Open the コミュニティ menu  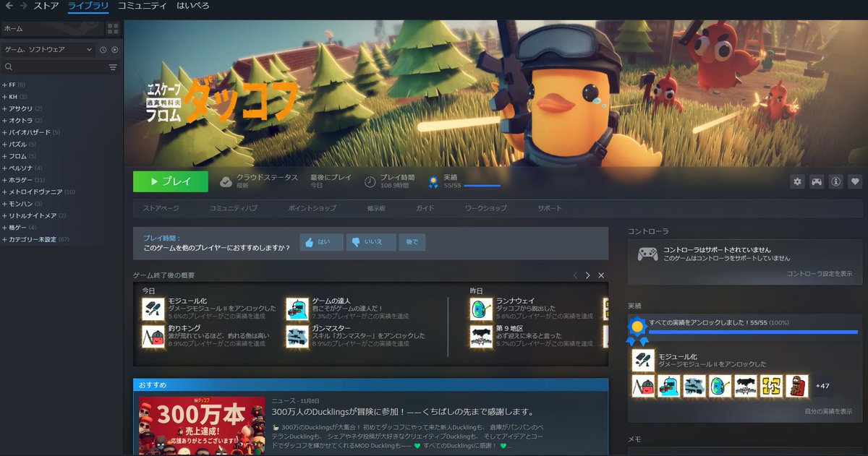142,7
